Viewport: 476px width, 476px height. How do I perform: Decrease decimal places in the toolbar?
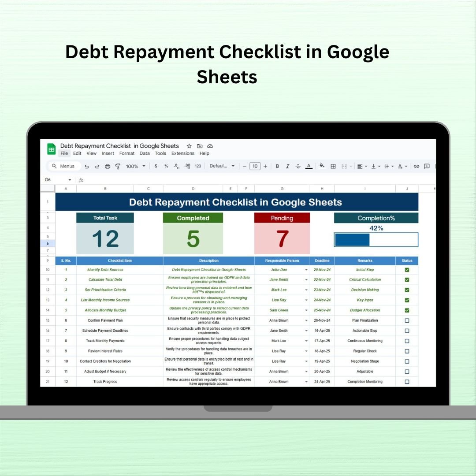pyautogui.click(x=177, y=166)
